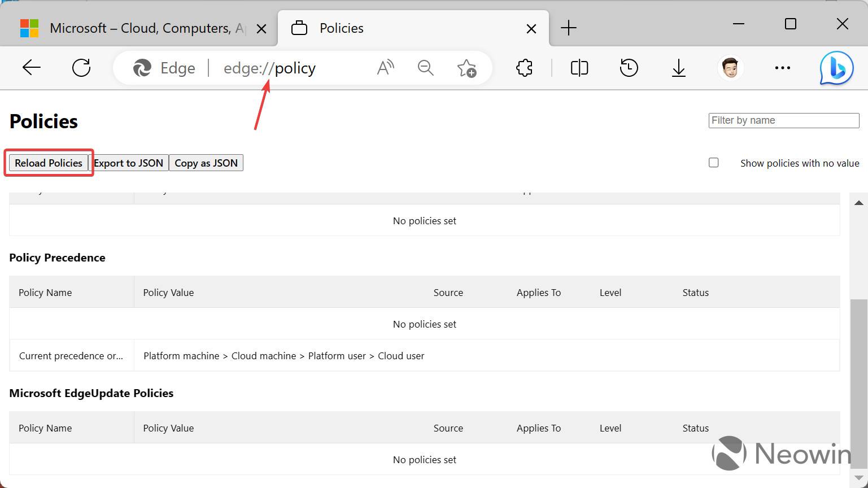Open a new tab with the plus button
Viewport: 868px width, 488px height.
pos(568,27)
